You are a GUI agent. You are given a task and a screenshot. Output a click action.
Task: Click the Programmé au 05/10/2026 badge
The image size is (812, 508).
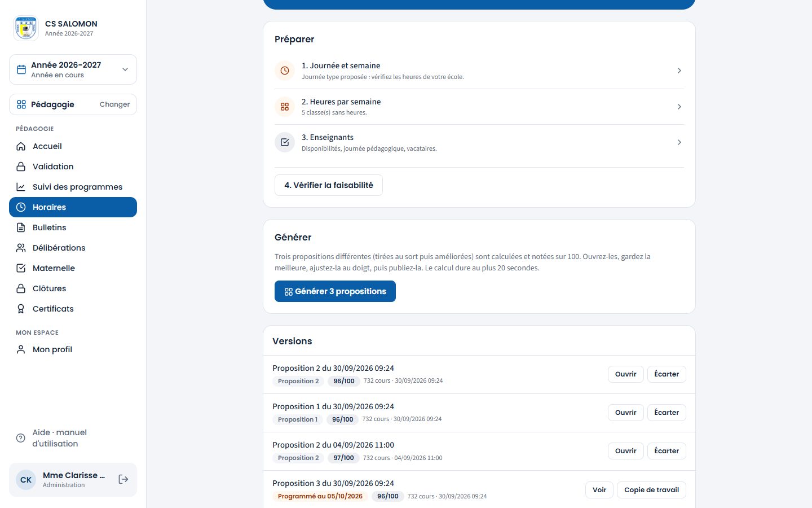tap(320, 496)
